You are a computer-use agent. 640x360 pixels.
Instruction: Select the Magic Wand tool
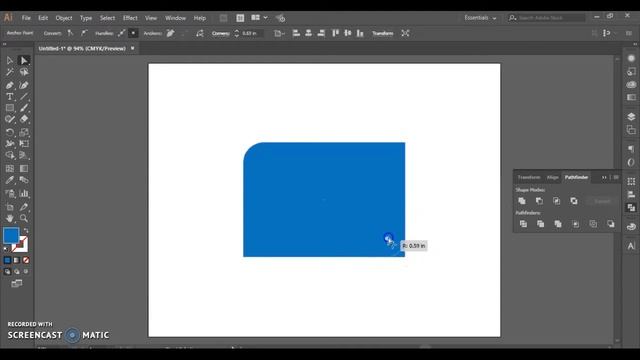10,72
